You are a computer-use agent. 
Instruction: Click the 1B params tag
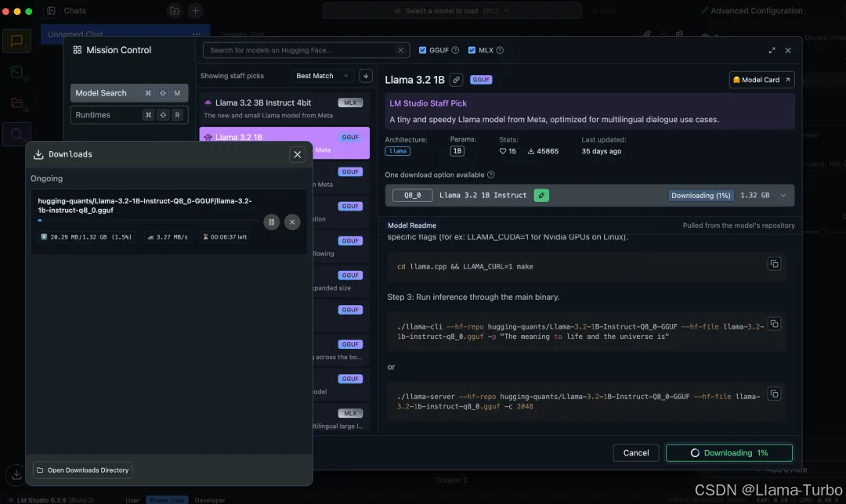[x=457, y=151]
